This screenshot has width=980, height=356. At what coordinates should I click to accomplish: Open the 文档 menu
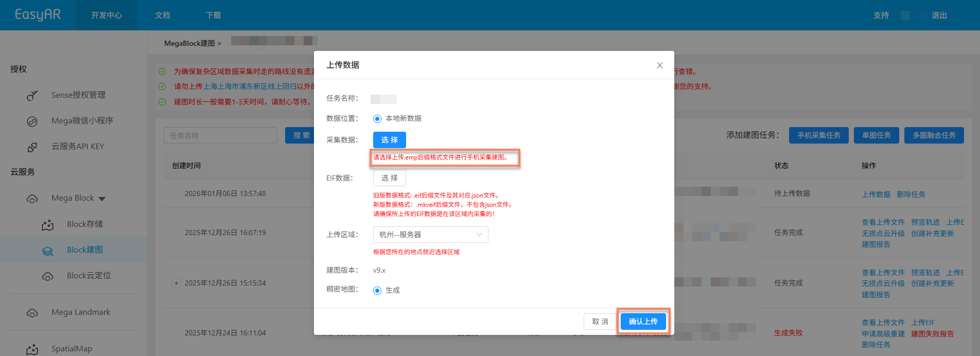163,15
